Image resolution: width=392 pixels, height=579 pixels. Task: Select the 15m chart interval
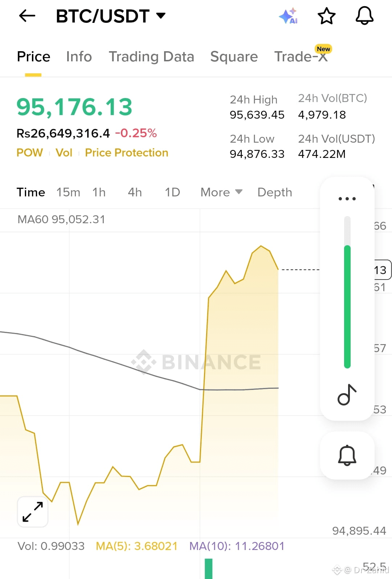tap(68, 192)
